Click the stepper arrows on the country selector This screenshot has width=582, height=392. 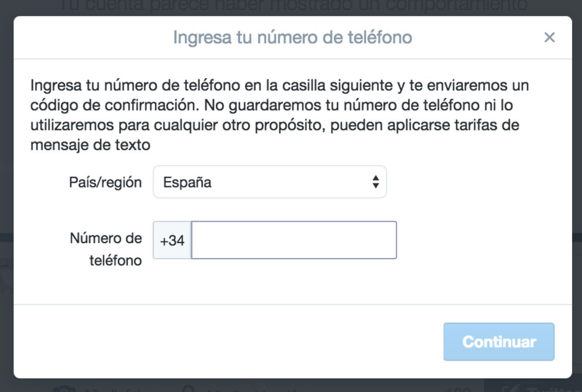[376, 182]
